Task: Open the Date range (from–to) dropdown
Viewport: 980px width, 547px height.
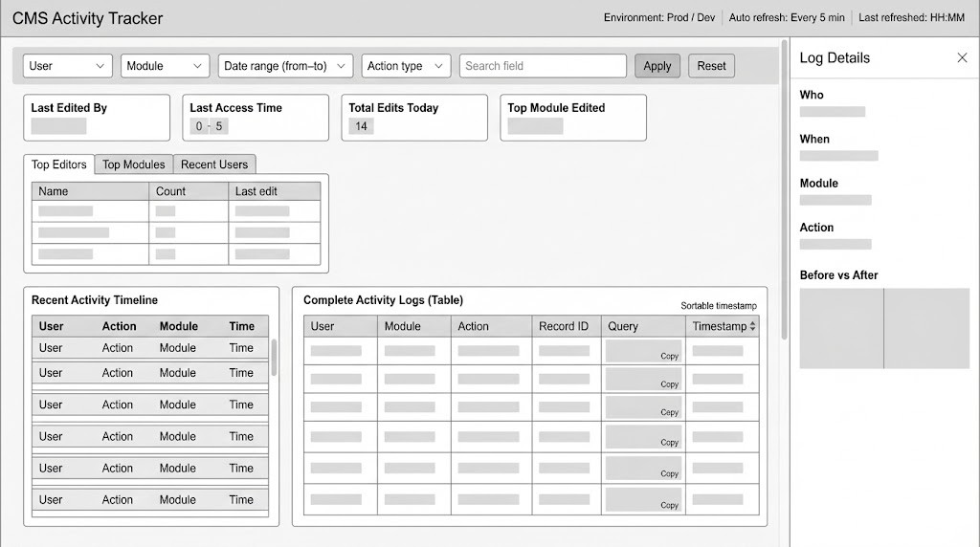Action: click(x=285, y=66)
